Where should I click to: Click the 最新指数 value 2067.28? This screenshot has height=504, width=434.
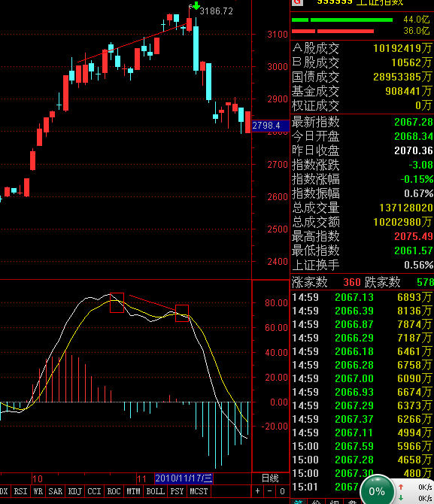[414, 122]
